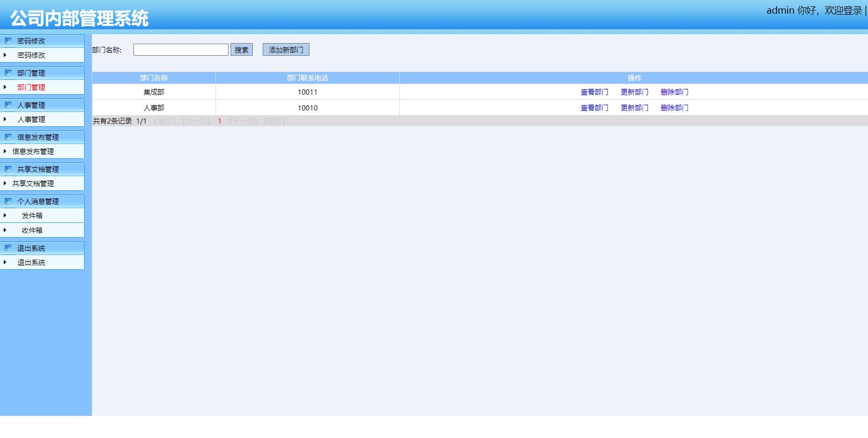Update the 人事部 department via 更新部门

(635, 108)
